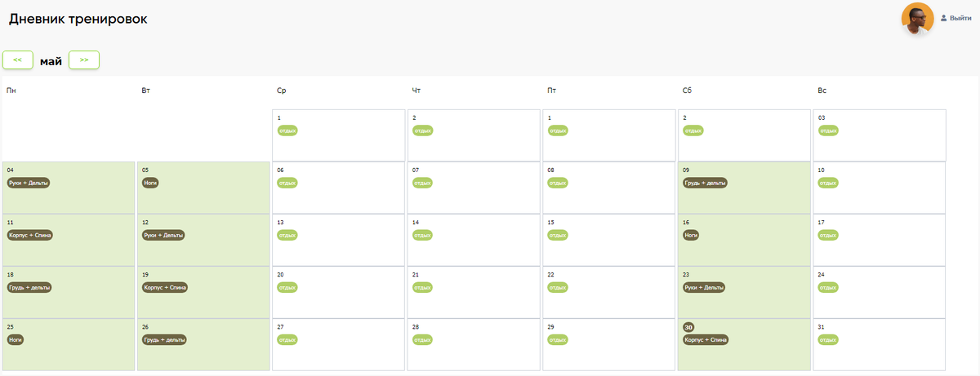
Task: Click the user avatar photo
Action: [x=917, y=18]
